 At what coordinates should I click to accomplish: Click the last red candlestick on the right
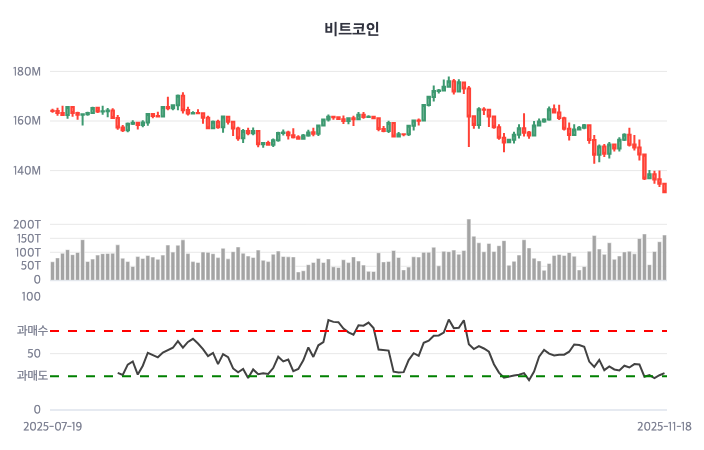pos(664,188)
